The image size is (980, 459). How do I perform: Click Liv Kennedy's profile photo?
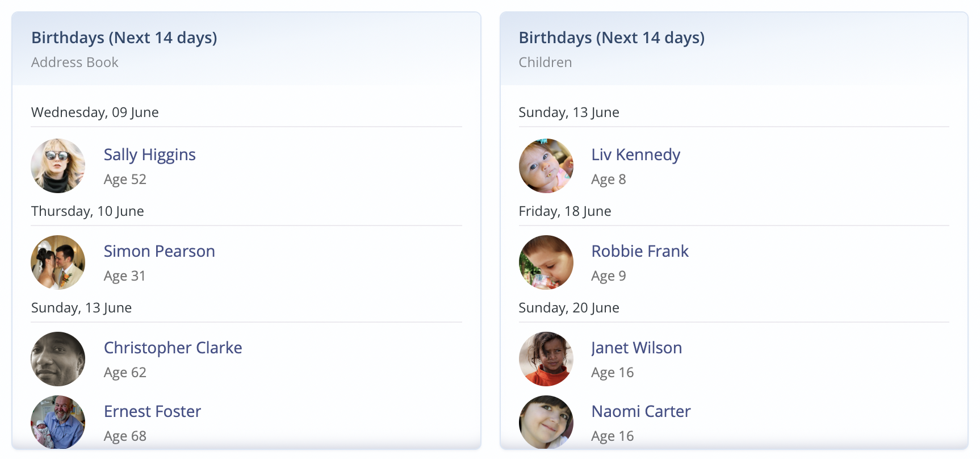click(546, 166)
